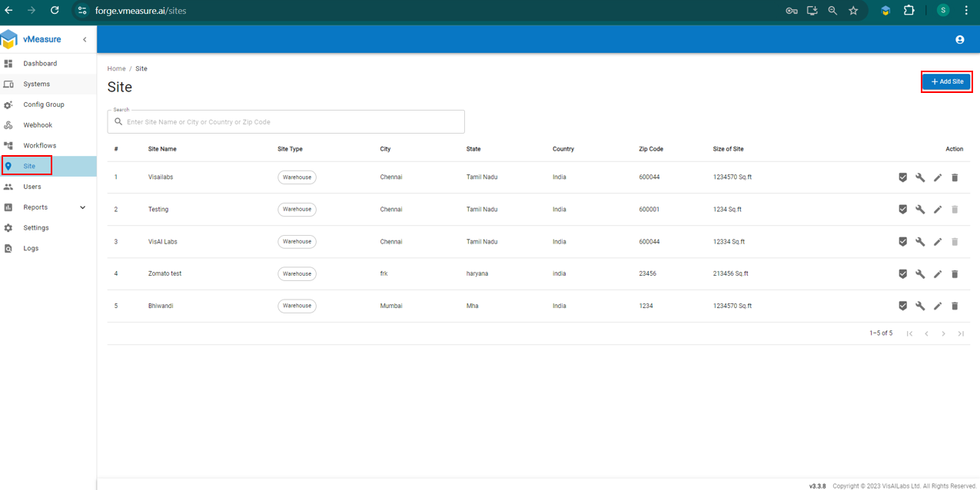
Task: Go to the next page of sites
Action: click(x=943, y=333)
